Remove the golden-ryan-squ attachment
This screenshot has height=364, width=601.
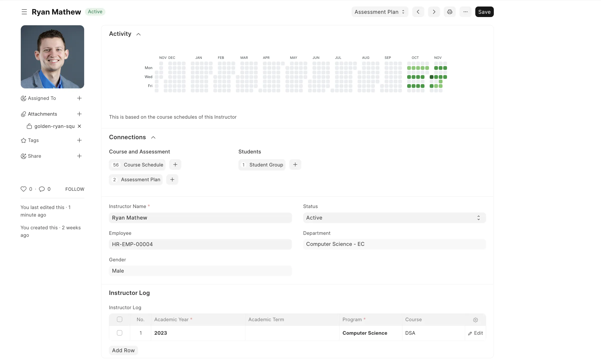click(x=79, y=126)
